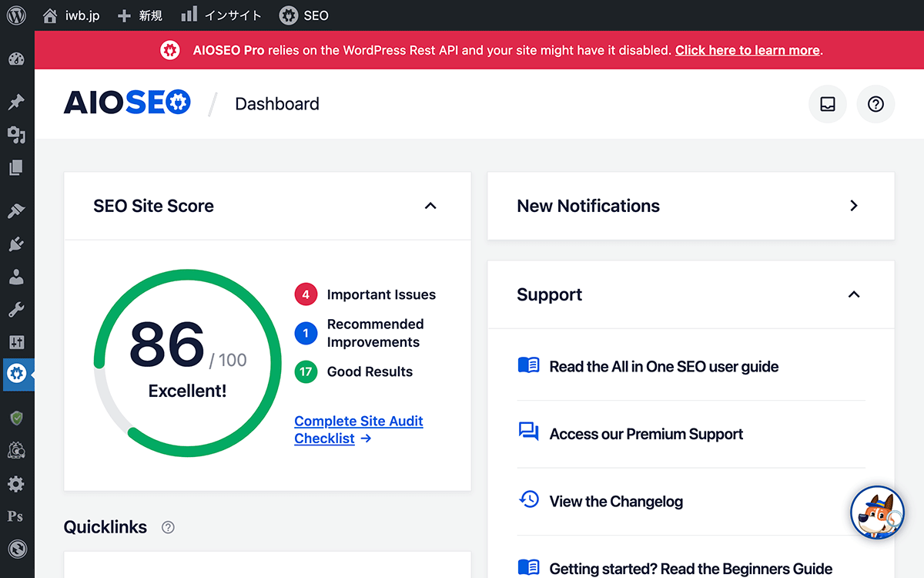Image resolution: width=924 pixels, height=578 pixels.
Task: Expand the New Notifications panel
Action: [x=853, y=206]
